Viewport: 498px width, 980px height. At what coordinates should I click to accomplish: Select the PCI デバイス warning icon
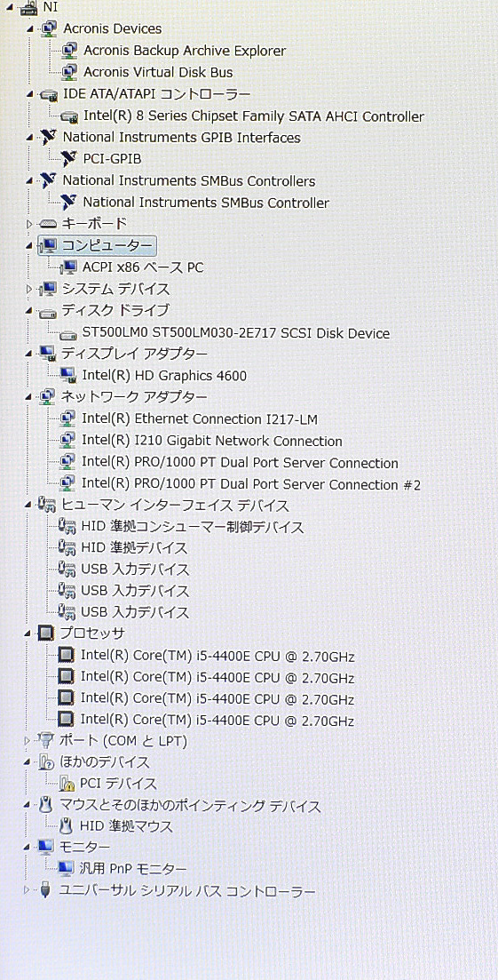pyautogui.click(x=67, y=783)
